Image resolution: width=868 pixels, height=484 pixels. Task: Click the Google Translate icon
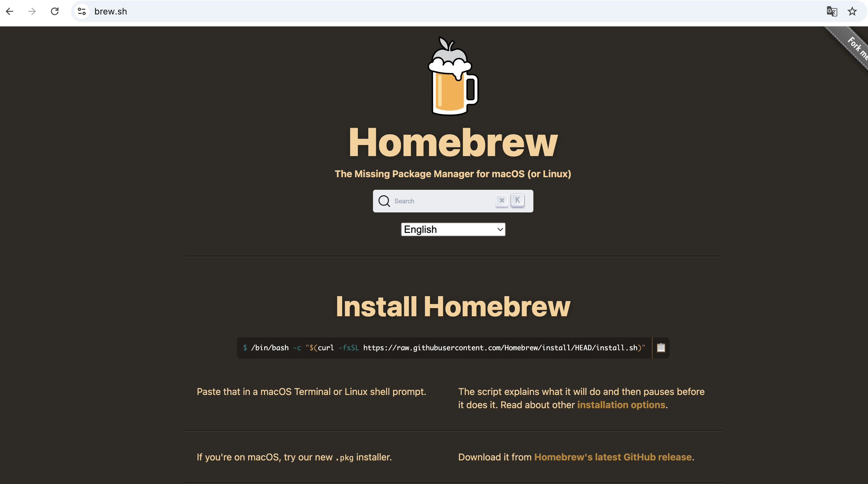[832, 11]
